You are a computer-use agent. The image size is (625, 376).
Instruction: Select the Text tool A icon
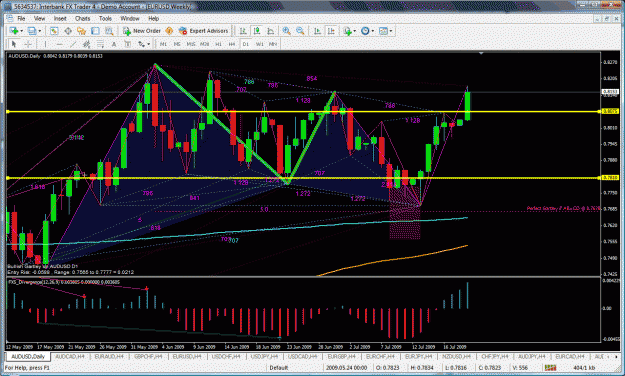pyautogui.click(x=114, y=44)
